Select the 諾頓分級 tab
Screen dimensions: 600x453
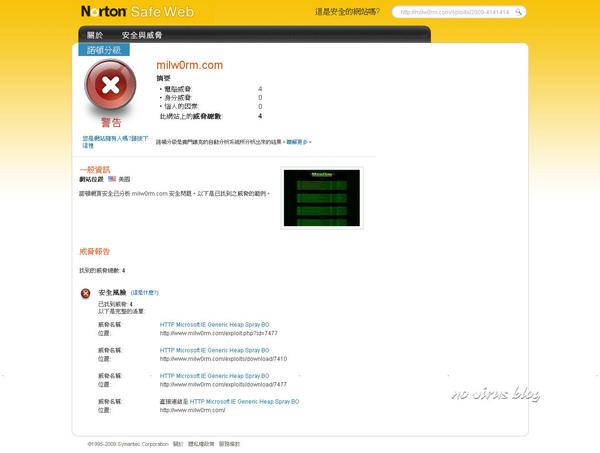[104, 50]
